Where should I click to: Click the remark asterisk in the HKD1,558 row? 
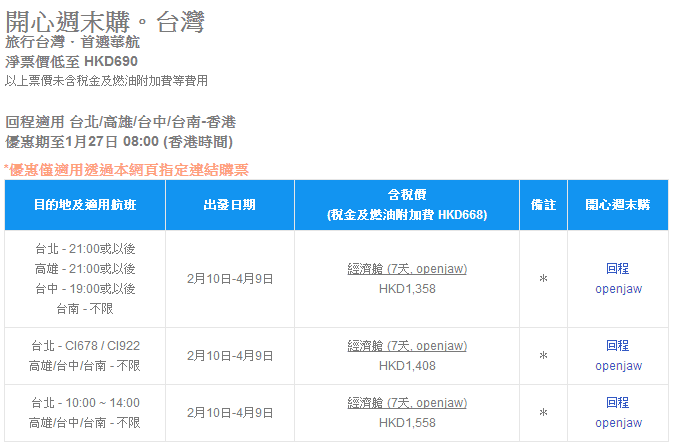click(x=543, y=413)
